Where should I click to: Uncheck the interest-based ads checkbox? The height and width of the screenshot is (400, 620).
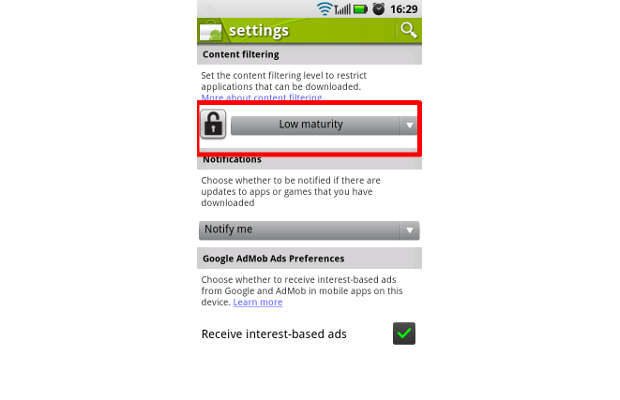click(404, 334)
